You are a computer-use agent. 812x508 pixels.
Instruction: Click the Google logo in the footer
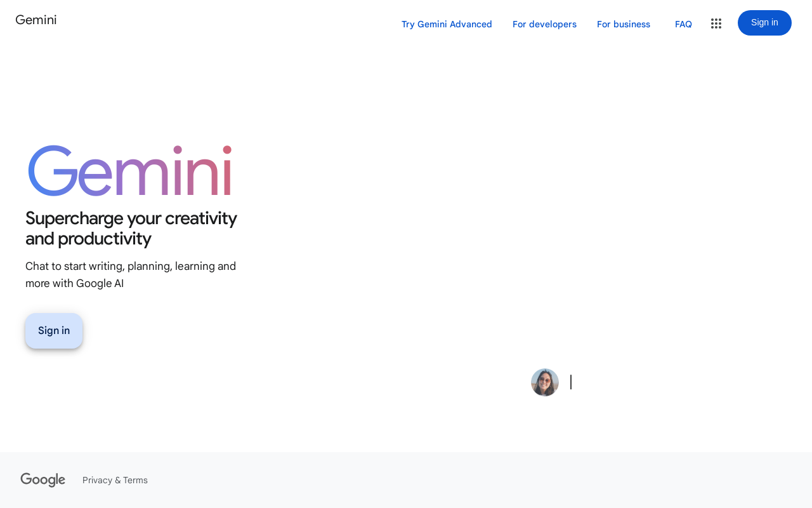pyautogui.click(x=43, y=479)
